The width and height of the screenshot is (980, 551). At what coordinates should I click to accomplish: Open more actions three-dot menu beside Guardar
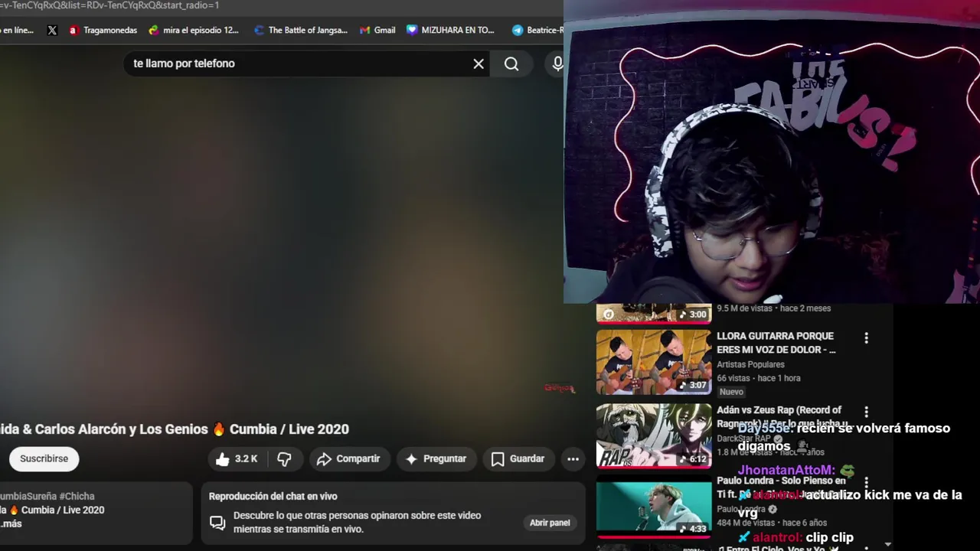(573, 458)
